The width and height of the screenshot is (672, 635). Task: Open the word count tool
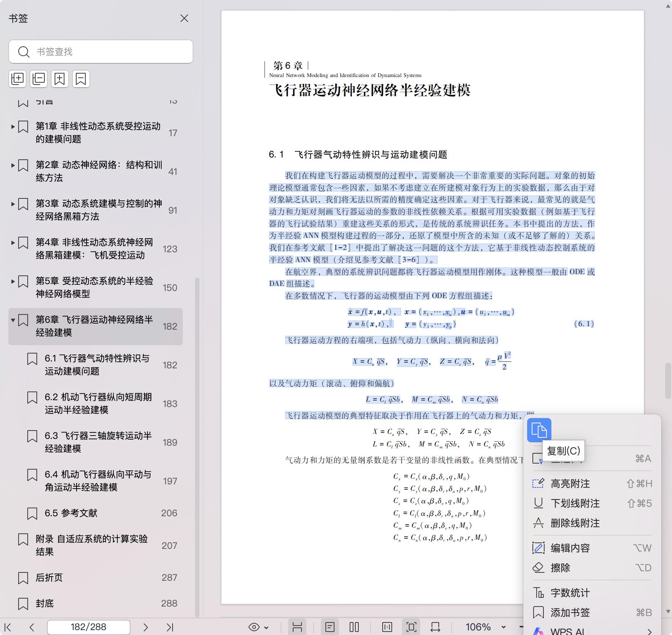(x=569, y=592)
